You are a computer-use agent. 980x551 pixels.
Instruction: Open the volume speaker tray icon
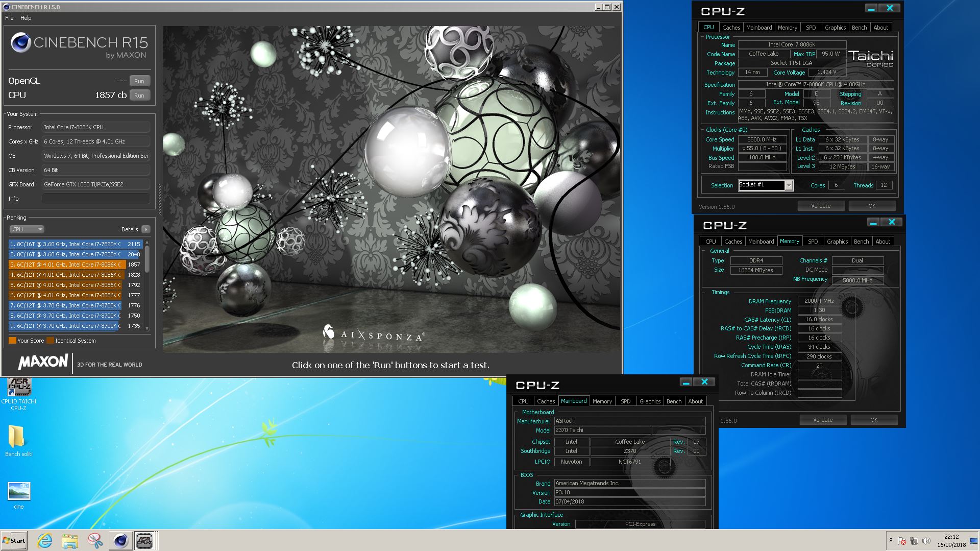926,540
